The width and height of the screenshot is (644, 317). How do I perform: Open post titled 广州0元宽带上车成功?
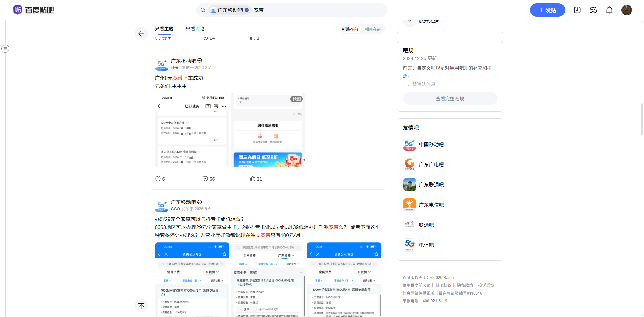(x=179, y=78)
